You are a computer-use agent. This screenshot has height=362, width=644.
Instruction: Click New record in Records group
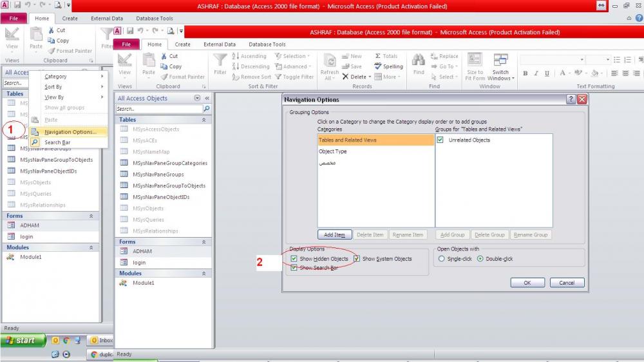(x=352, y=56)
